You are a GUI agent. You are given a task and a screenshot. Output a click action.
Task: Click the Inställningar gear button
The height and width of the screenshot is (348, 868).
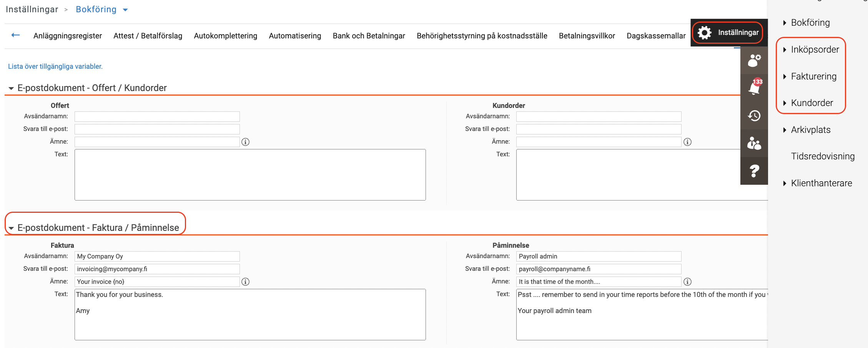(x=728, y=33)
